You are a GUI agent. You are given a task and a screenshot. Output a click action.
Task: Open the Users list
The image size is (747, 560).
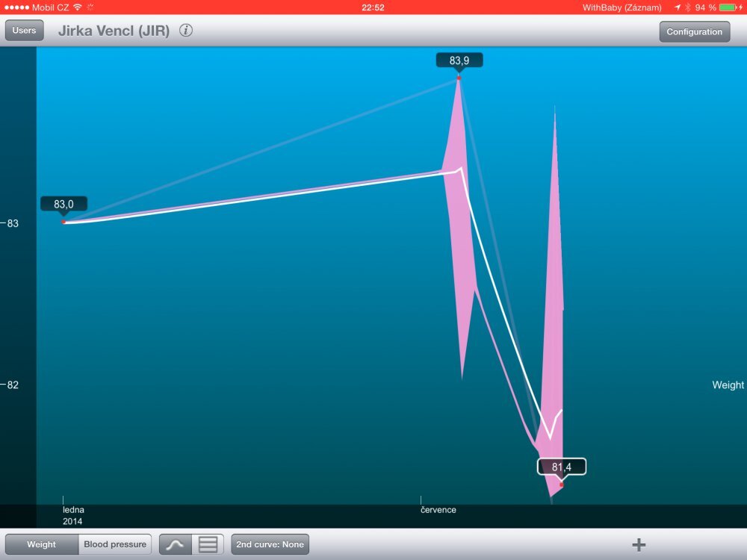[24, 31]
